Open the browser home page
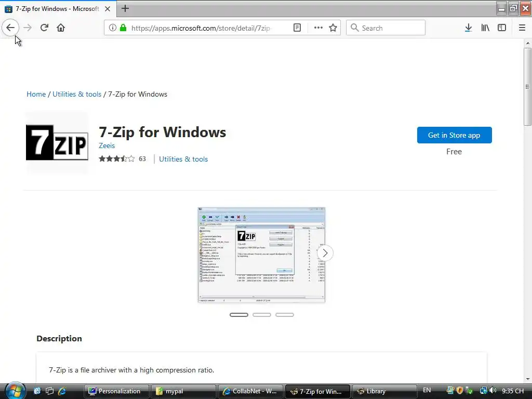 click(61, 28)
